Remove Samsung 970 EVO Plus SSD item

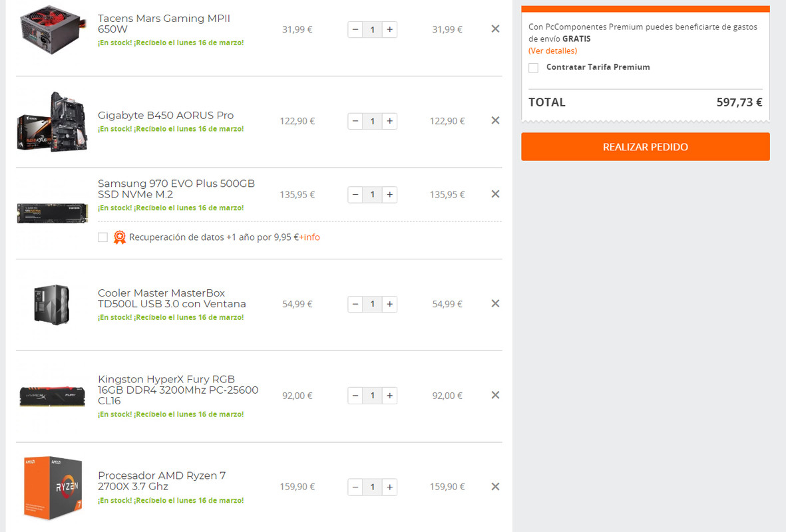[495, 194]
